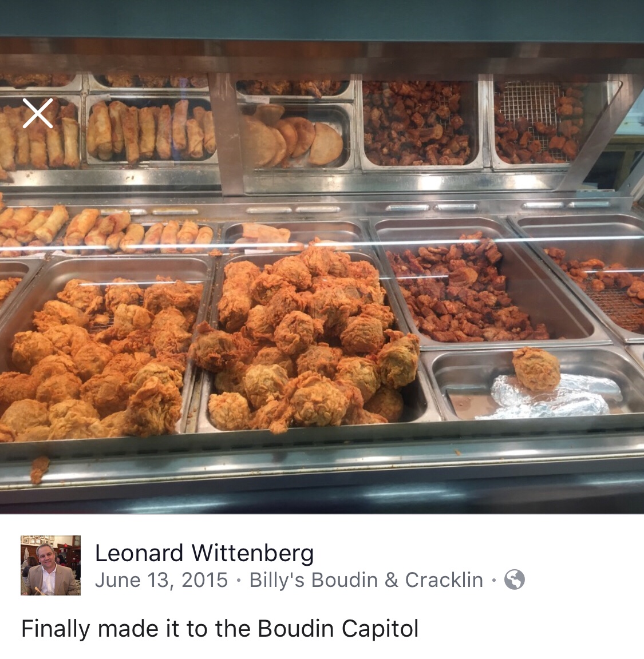
Task: Click the globe public privacy icon
Action: (515, 579)
